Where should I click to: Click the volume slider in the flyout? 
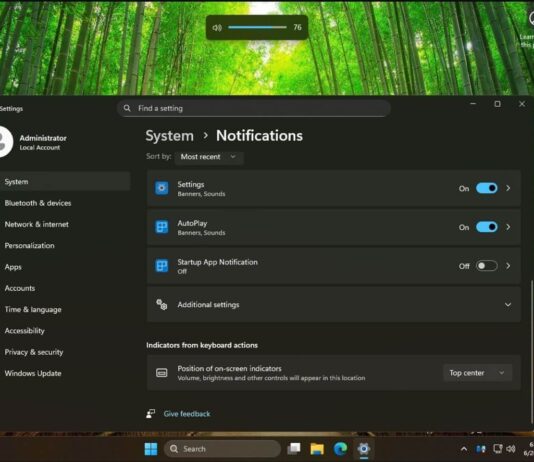pyautogui.click(x=257, y=27)
